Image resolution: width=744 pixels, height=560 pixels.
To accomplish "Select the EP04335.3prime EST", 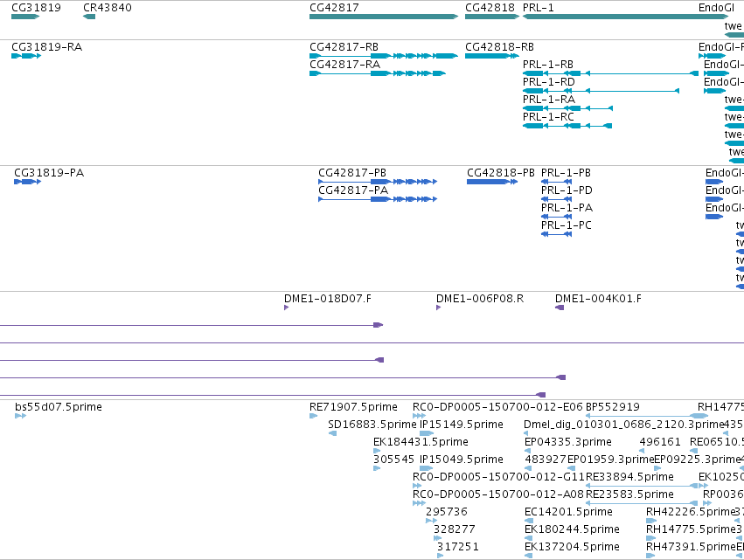I will point(528,451).
